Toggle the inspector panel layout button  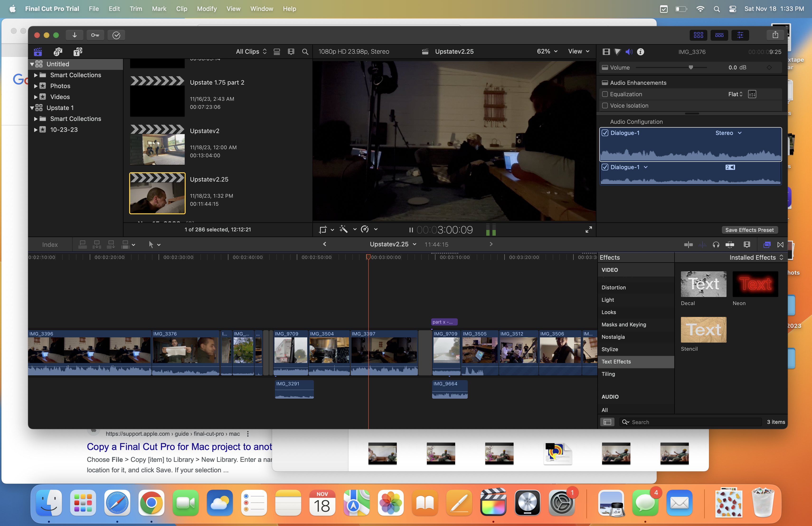coord(740,35)
